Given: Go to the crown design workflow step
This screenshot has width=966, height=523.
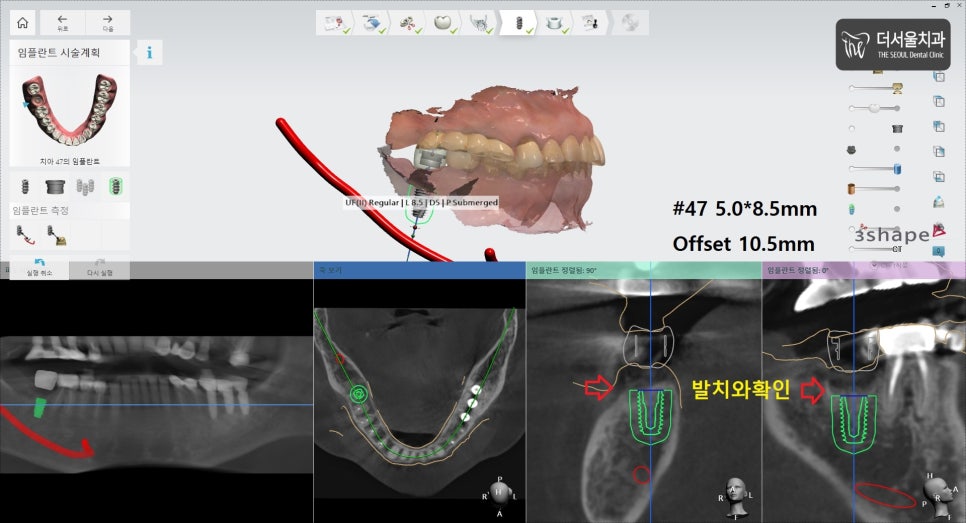Looking at the screenshot, I should coord(443,23).
